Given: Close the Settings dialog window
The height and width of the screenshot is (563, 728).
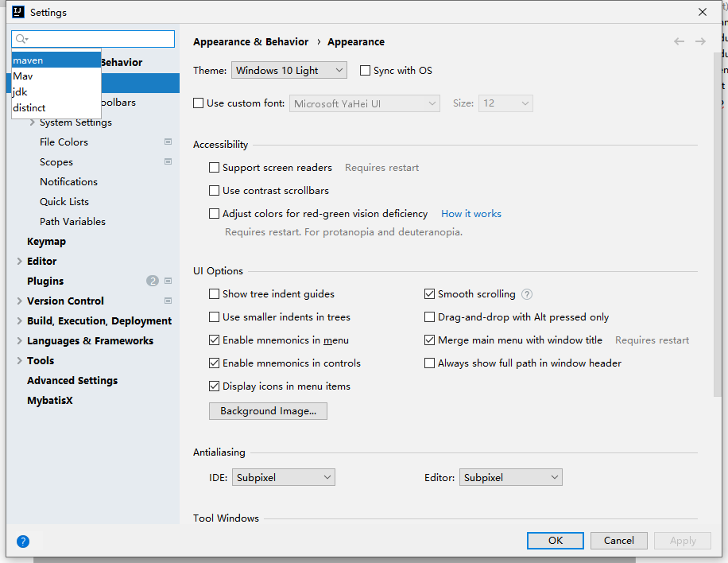Looking at the screenshot, I should (x=703, y=12).
